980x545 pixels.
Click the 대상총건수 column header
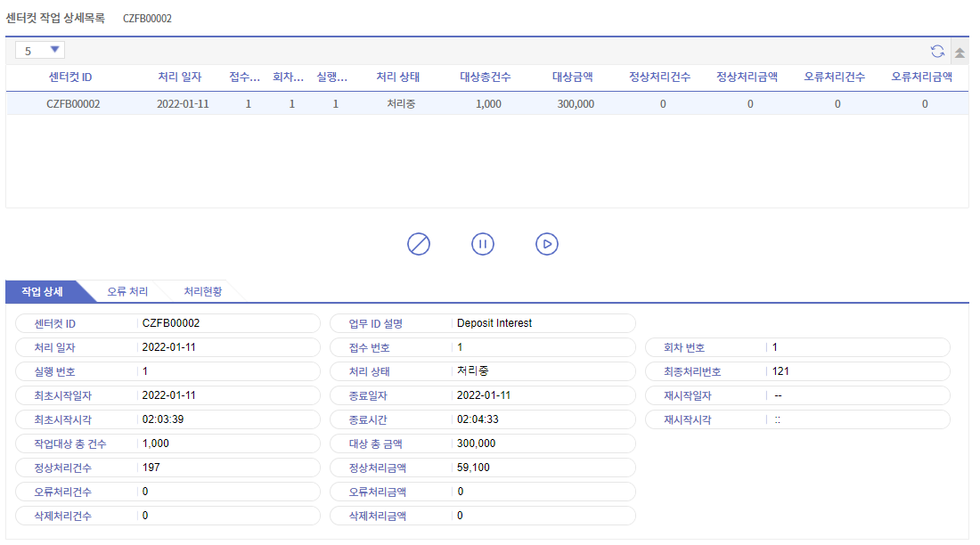[x=486, y=77]
